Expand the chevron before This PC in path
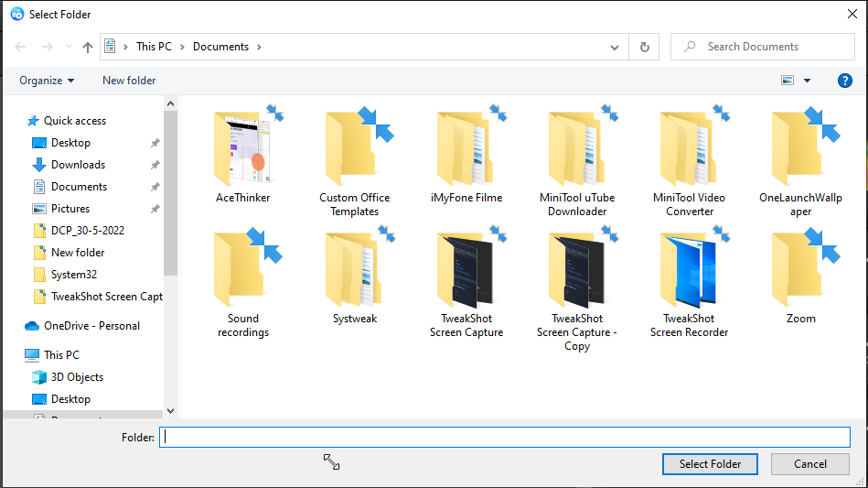 click(125, 47)
